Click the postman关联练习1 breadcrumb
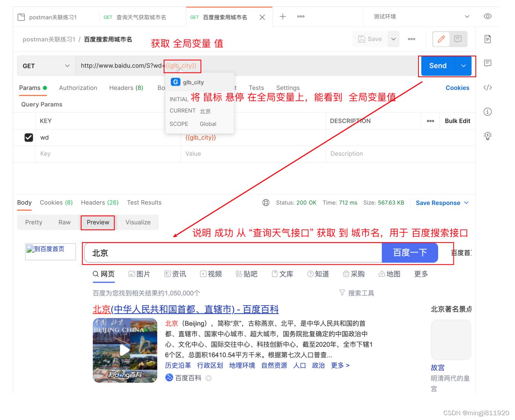515x420 pixels. point(49,40)
